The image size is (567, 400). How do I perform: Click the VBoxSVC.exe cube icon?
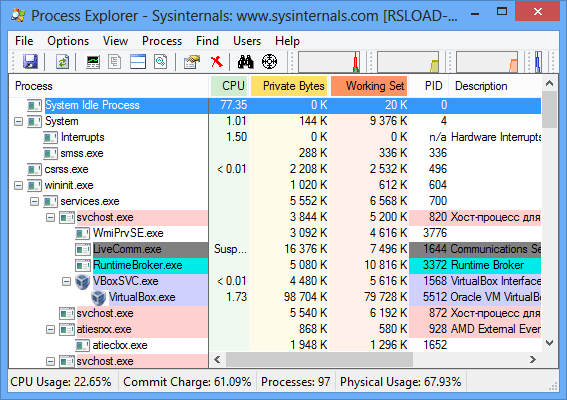[82, 281]
